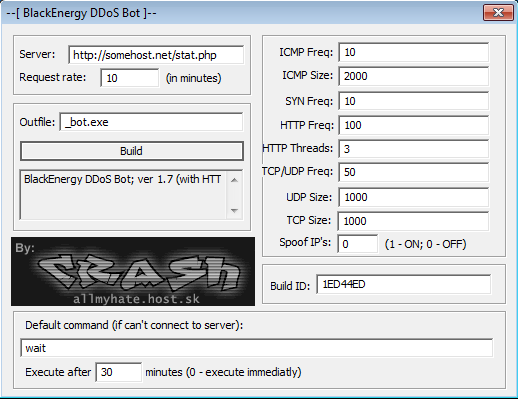Select the Outfile name field

(151, 122)
